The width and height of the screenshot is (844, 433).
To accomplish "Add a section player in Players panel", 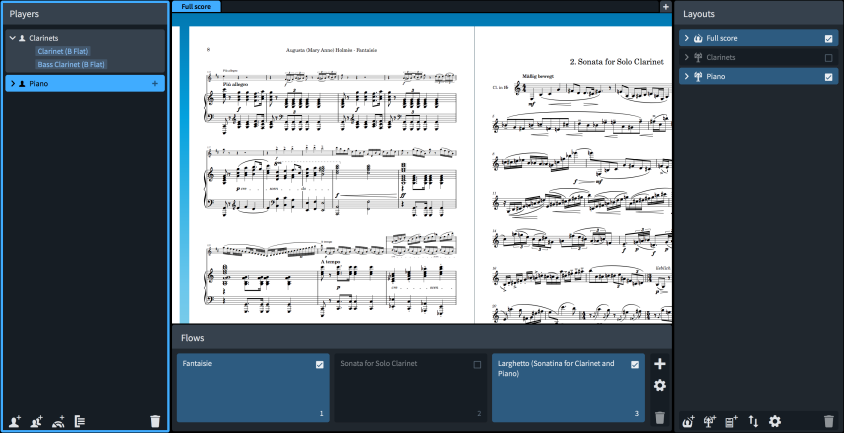I will [x=37, y=421].
